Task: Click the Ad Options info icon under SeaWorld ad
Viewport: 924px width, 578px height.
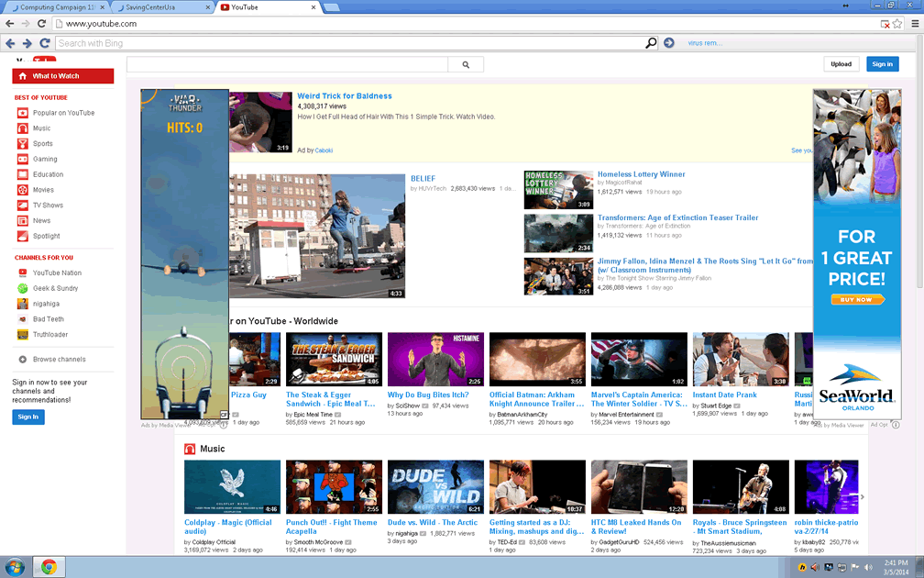Action: click(x=896, y=425)
